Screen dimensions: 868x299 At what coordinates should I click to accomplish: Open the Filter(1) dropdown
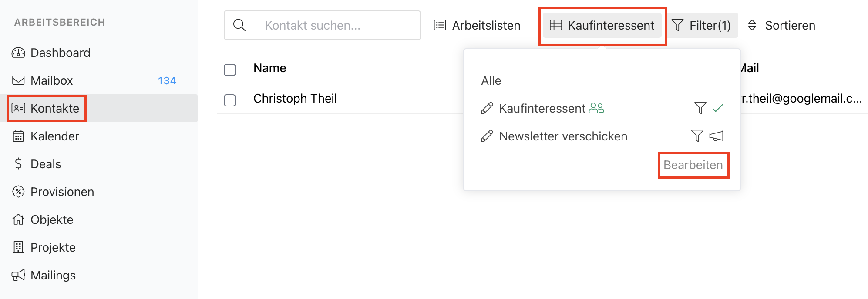click(x=701, y=25)
